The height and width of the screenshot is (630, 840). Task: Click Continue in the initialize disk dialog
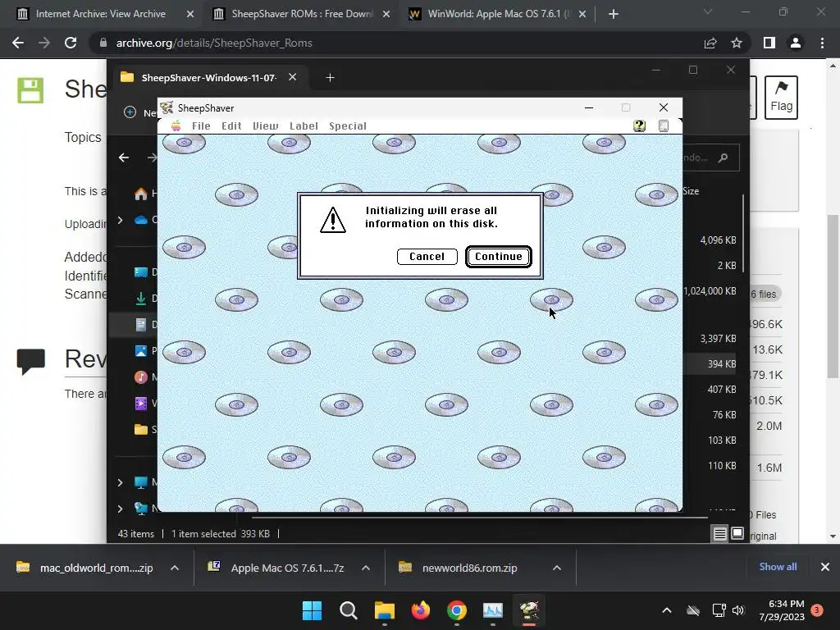tap(498, 257)
